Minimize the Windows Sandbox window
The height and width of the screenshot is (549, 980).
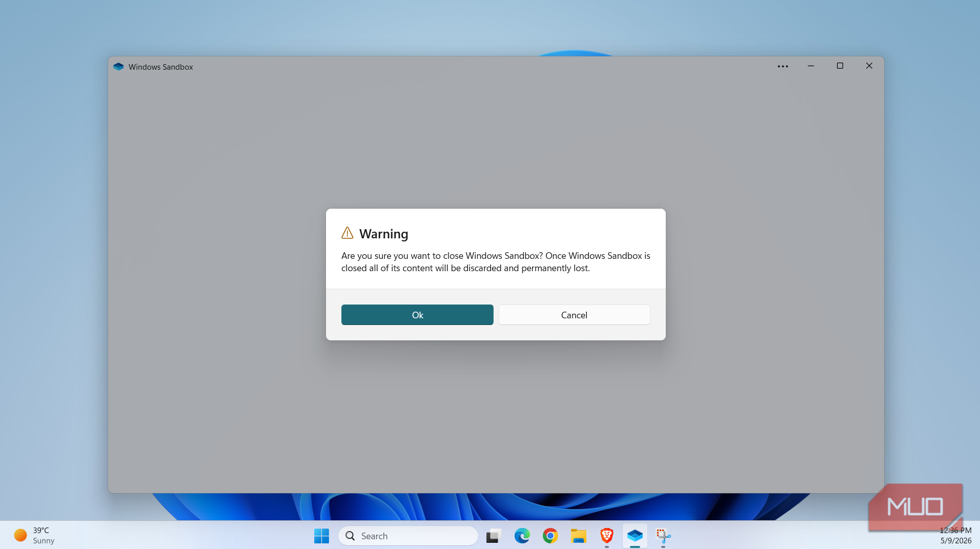click(811, 66)
